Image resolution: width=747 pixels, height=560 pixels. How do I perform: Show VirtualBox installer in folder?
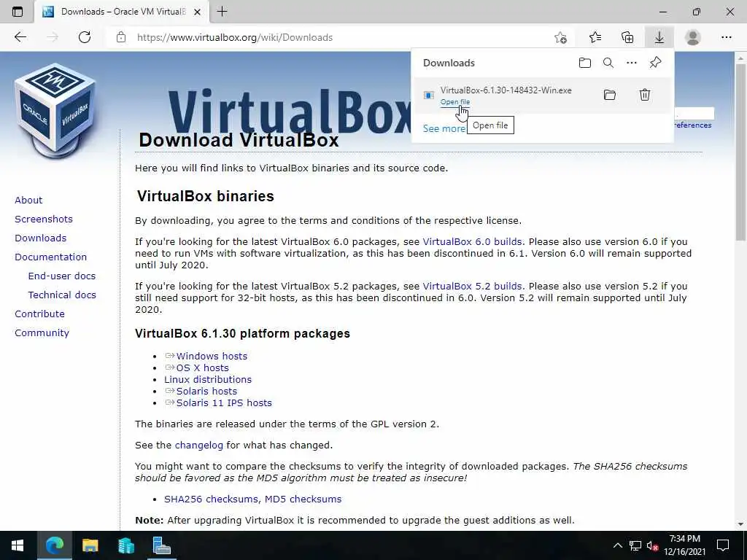coord(609,95)
